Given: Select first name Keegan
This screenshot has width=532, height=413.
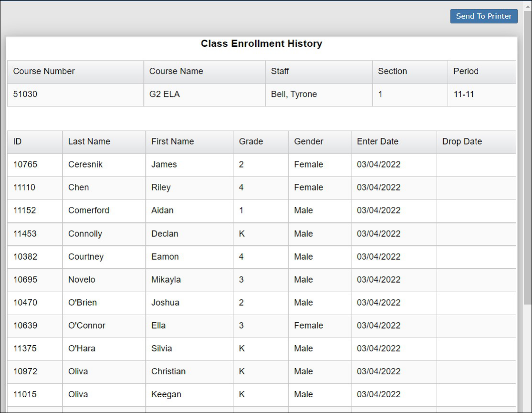Looking at the screenshot, I should pyautogui.click(x=166, y=395).
